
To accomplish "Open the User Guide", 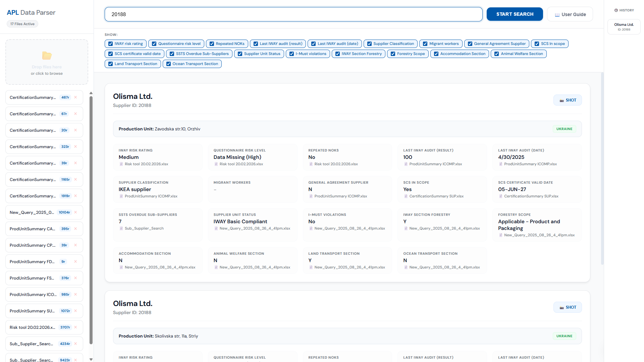I will 570,14.
